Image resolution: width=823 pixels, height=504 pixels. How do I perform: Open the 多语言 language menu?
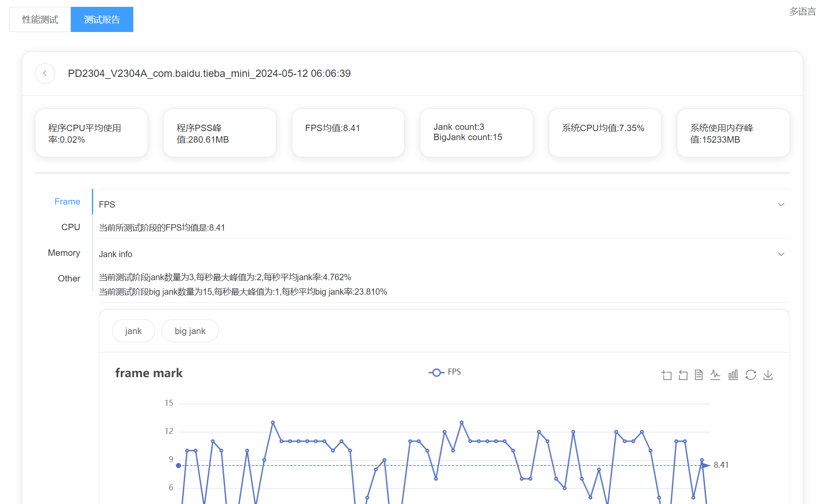pos(802,12)
